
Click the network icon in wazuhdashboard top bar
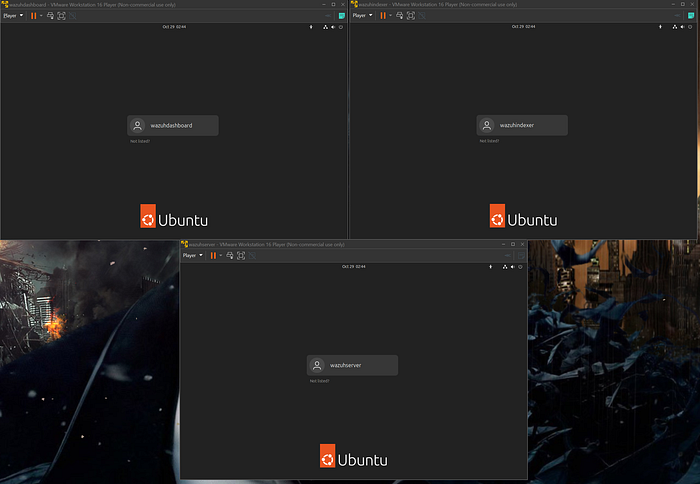pyautogui.click(x=325, y=27)
